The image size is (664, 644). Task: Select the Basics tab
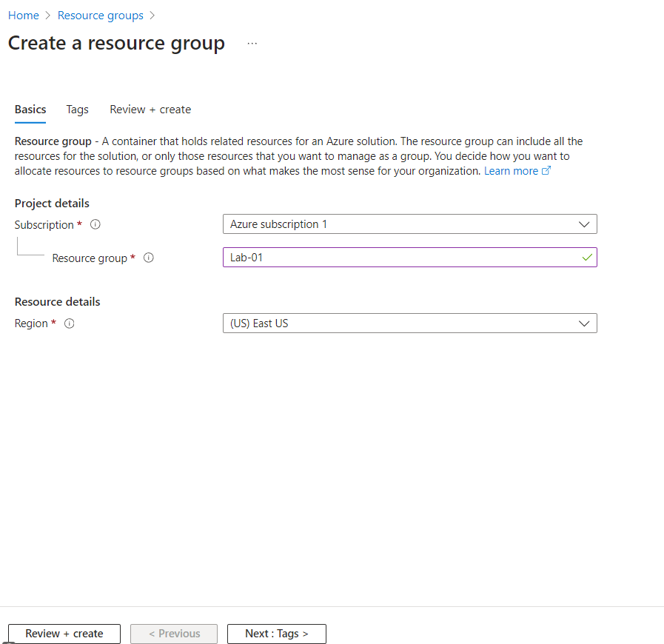pos(30,110)
